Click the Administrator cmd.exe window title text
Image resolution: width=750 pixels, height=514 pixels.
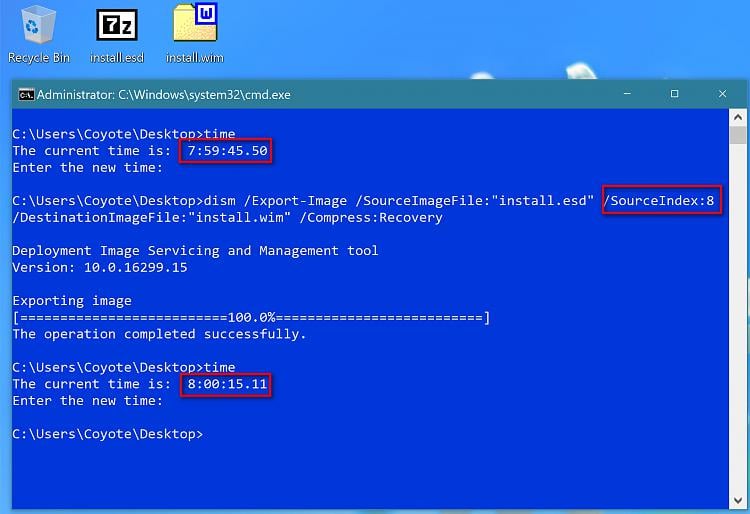[x=164, y=95]
